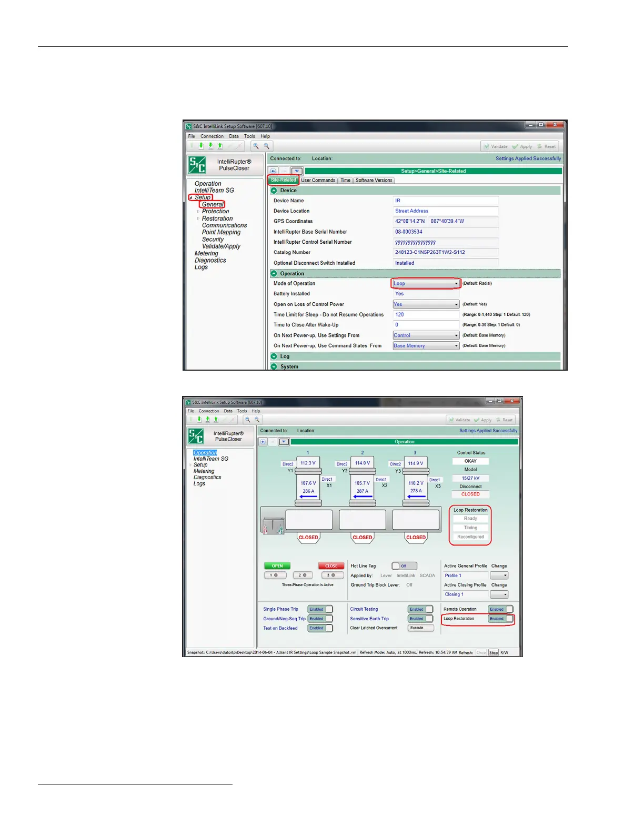Select Protection in upper window tree
The width and height of the screenshot is (644, 834).
(215, 212)
